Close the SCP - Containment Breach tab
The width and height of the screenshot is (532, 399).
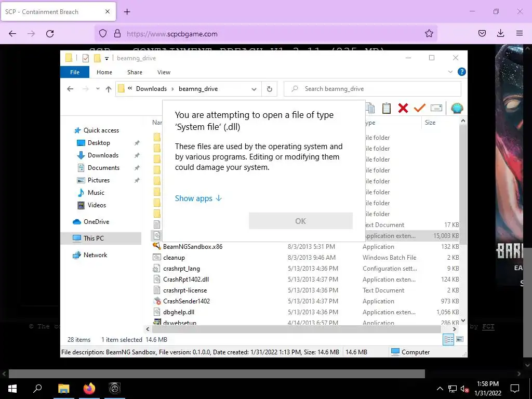(x=108, y=11)
